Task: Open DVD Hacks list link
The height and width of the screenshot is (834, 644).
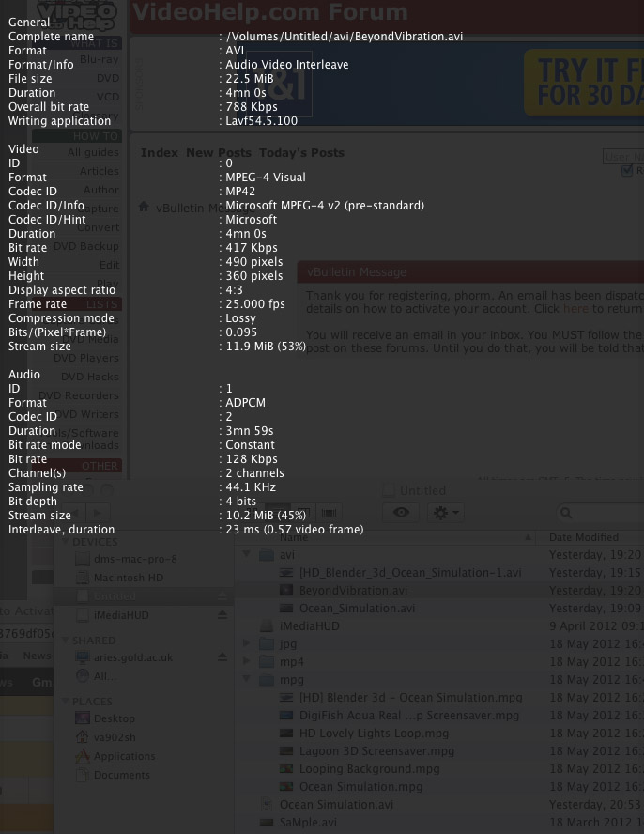Action: [90, 377]
